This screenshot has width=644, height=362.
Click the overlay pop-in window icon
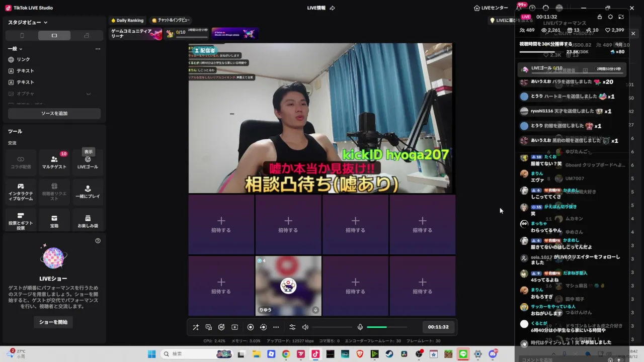pyautogui.click(x=621, y=17)
